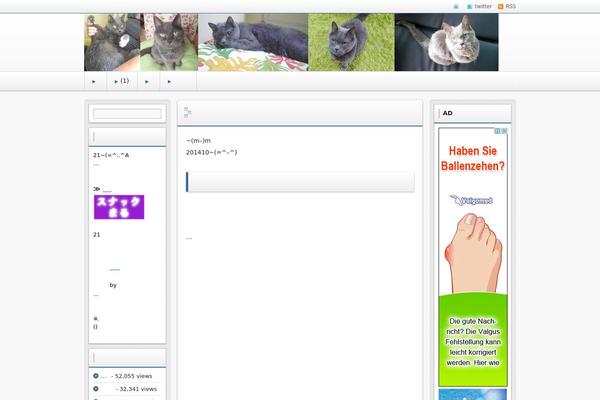Open the twitter link in the header
This screenshot has width=600, height=400.
483,6
